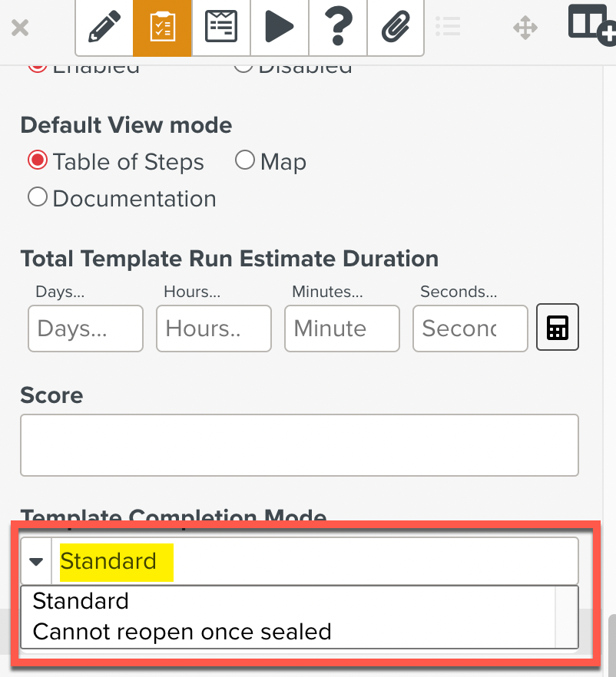
Task: Click the paperclip attachments icon
Action: click(x=396, y=28)
